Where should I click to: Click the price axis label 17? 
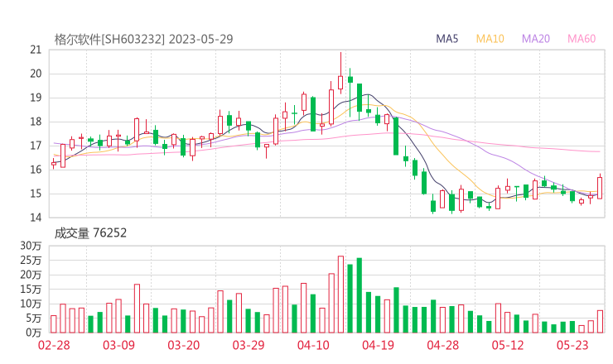click(x=36, y=146)
